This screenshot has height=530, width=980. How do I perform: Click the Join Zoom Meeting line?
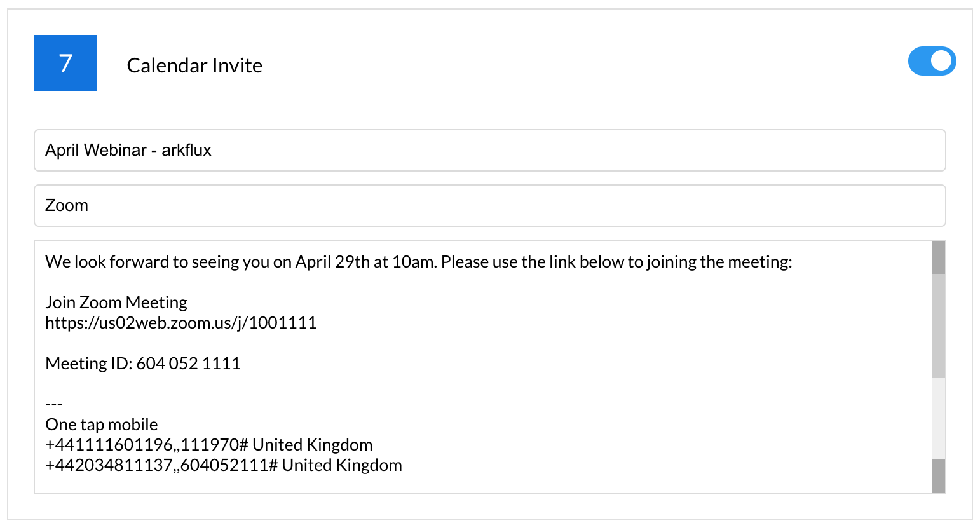coord(116,302)
